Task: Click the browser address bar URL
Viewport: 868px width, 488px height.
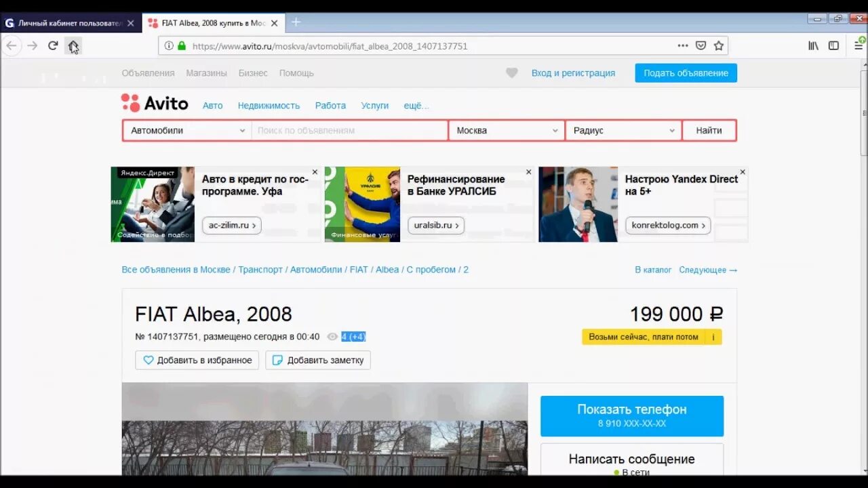Action: click(330, 46)
